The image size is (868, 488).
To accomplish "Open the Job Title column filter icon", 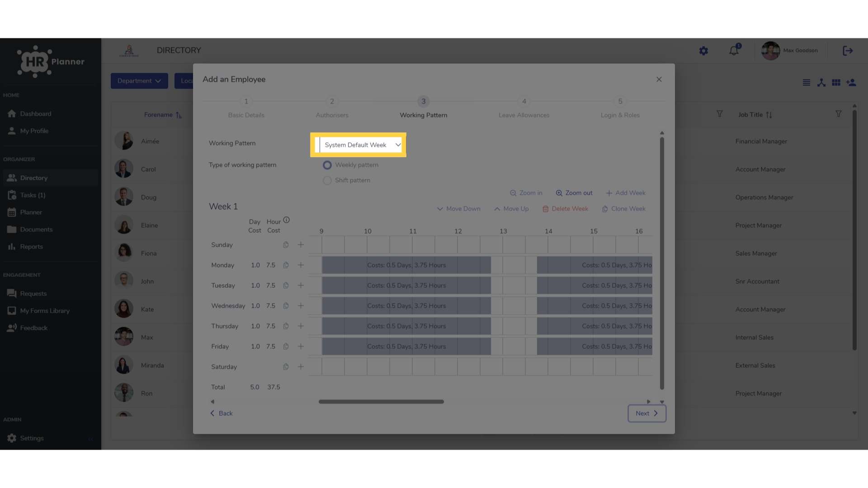I will pyautogui.click(x=839, y=114).
